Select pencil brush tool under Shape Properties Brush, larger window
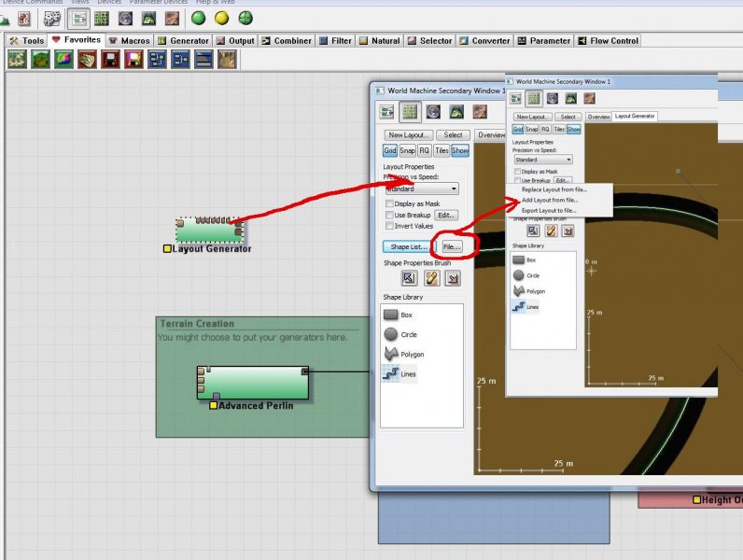Screen dimensions: 743x560 tap(431, 278)
